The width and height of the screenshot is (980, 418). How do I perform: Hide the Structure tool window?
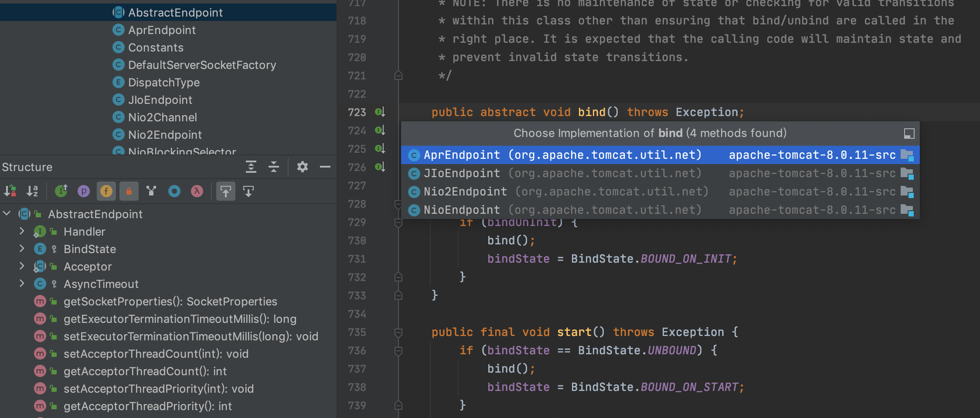[325, 167]
